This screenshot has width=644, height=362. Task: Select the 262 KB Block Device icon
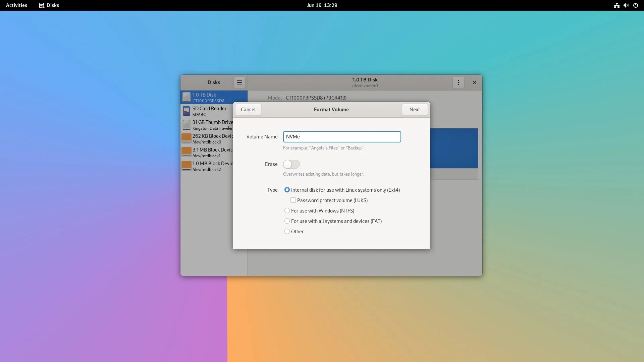pos(186,138)
